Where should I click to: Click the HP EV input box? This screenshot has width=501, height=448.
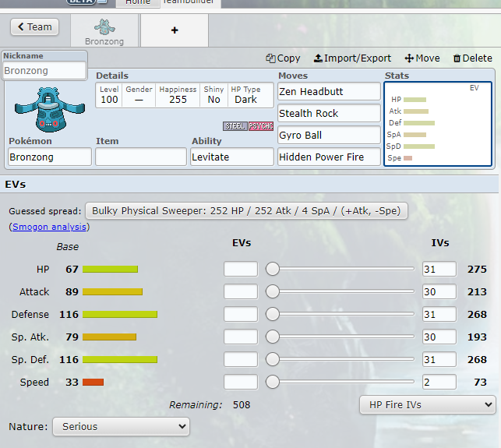tap(241, 269)
